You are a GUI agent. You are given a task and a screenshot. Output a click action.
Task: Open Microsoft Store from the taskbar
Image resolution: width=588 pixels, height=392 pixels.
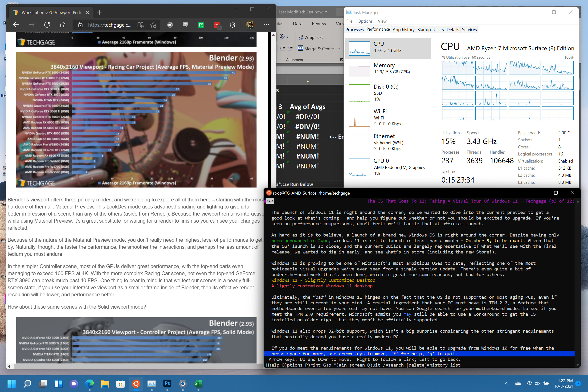(121, 384)
